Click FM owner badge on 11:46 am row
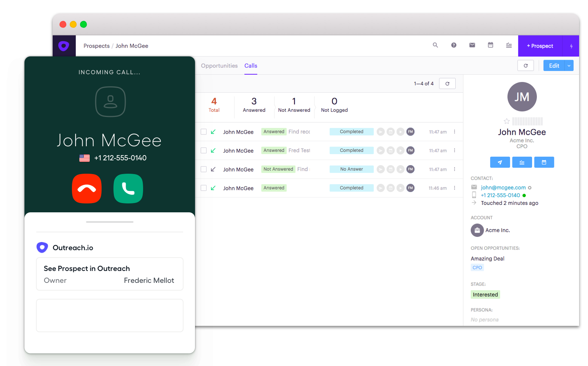 [x=410, y=188]
